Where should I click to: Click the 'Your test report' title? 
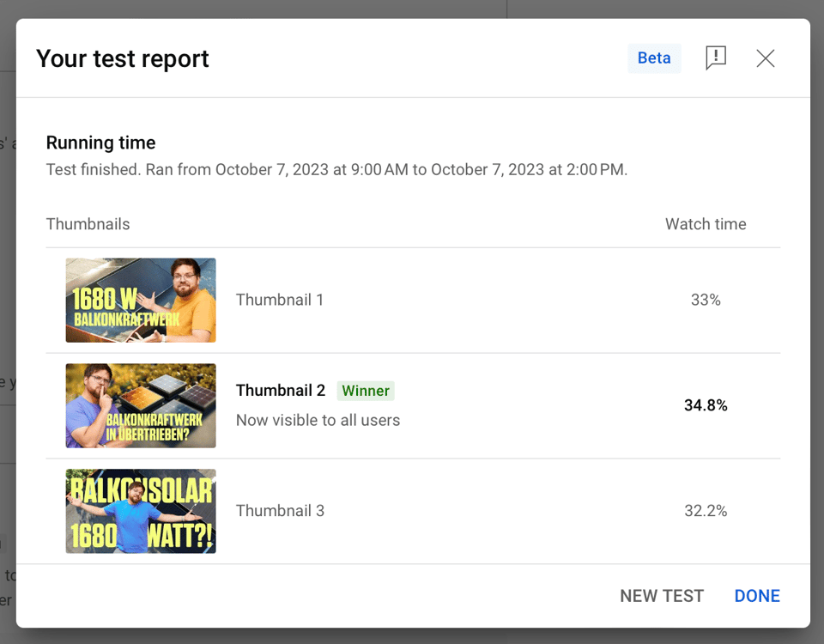[x=123, y=59]
